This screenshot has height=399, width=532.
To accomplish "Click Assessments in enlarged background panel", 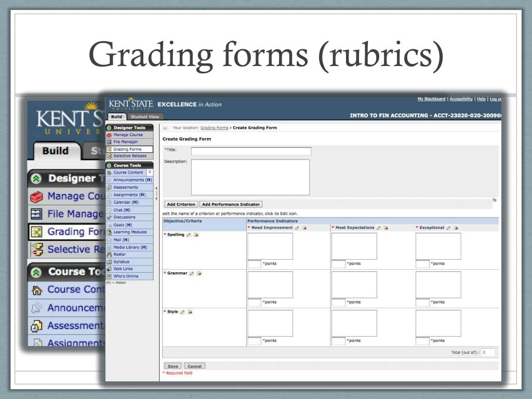I will (66, 326).
